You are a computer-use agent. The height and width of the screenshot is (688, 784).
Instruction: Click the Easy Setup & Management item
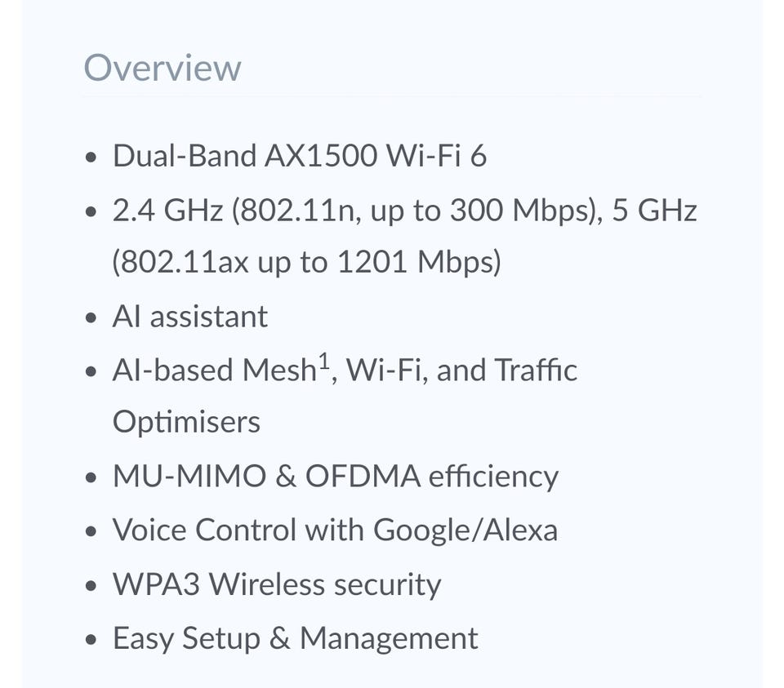pos(296,638)
